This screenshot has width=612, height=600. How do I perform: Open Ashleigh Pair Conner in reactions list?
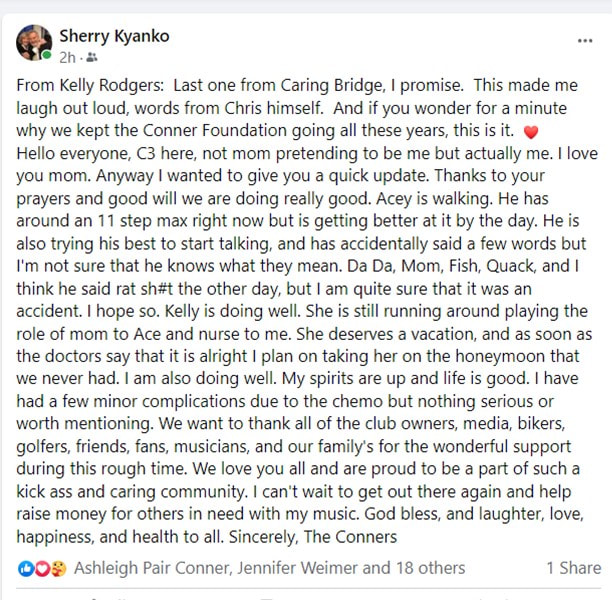pyautogui.click(x=153, y=568)
